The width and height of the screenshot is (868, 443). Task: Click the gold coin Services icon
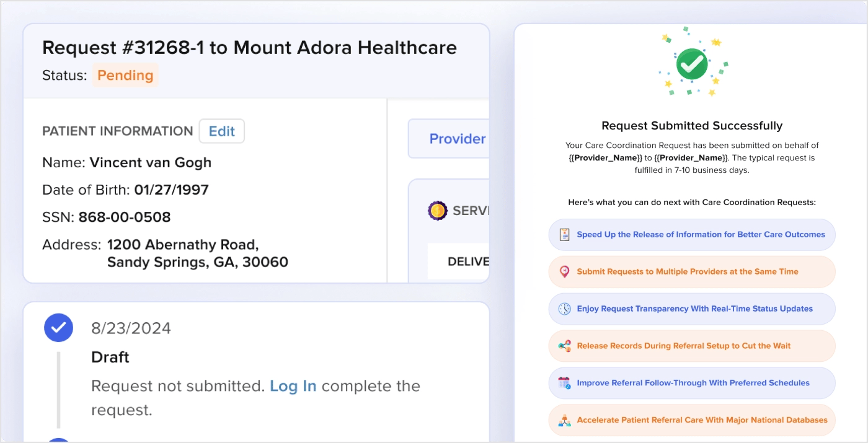click(438, 211)
